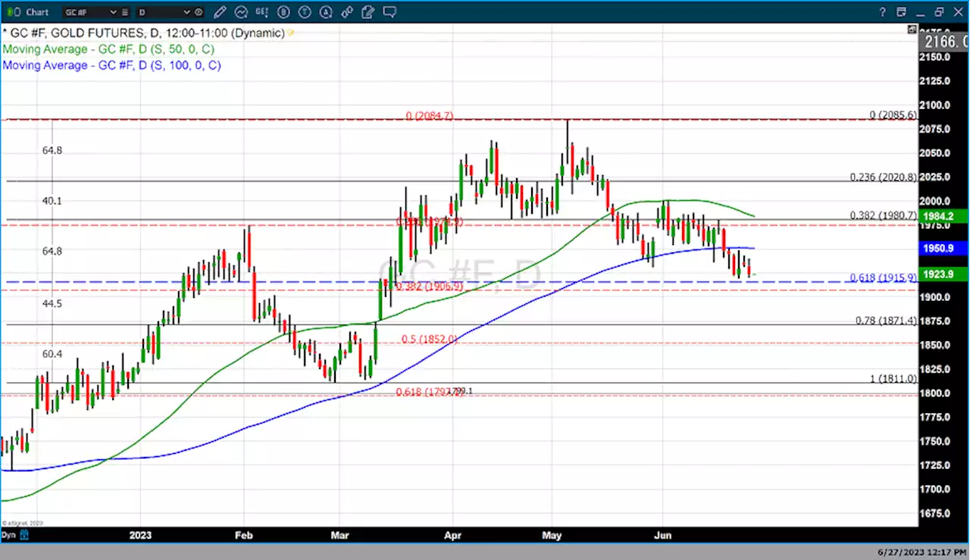Click the chain link symbols icon

pyautogui.click(x=347, y=12)
